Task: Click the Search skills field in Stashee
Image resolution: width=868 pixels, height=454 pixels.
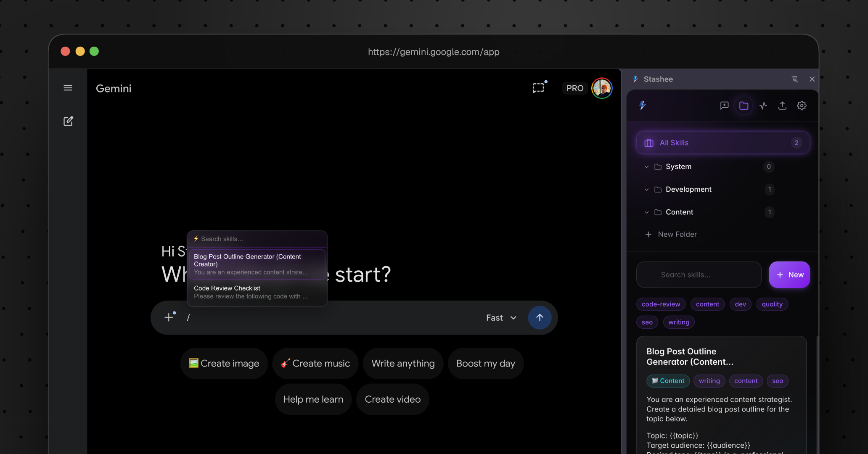Action: (698, 275)
